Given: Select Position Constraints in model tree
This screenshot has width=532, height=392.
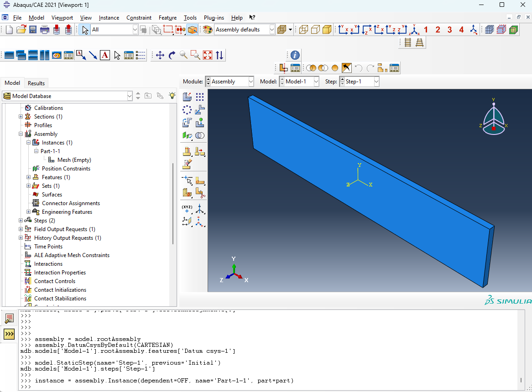Looking at the screenshot, I should click(66, 169).
